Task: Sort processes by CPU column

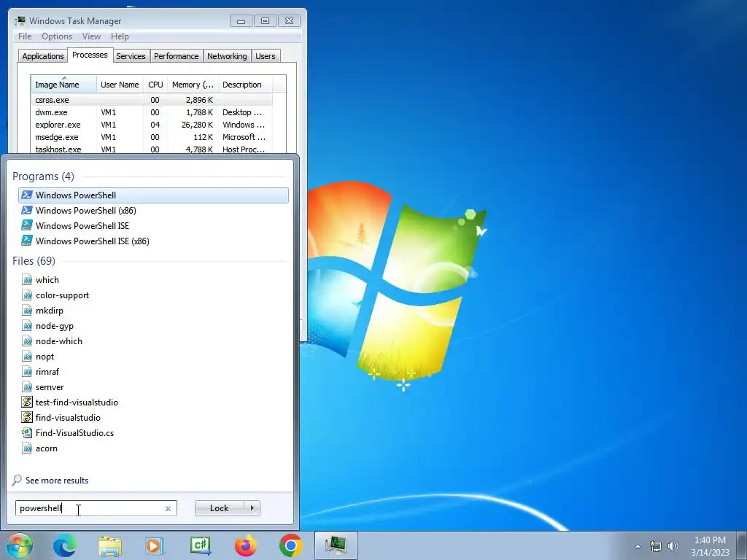Action: pos(155,85)
